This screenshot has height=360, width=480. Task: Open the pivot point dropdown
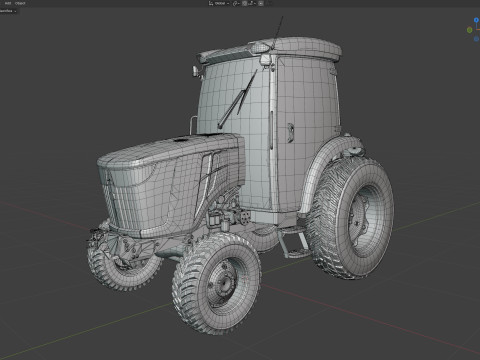(236, 3)
